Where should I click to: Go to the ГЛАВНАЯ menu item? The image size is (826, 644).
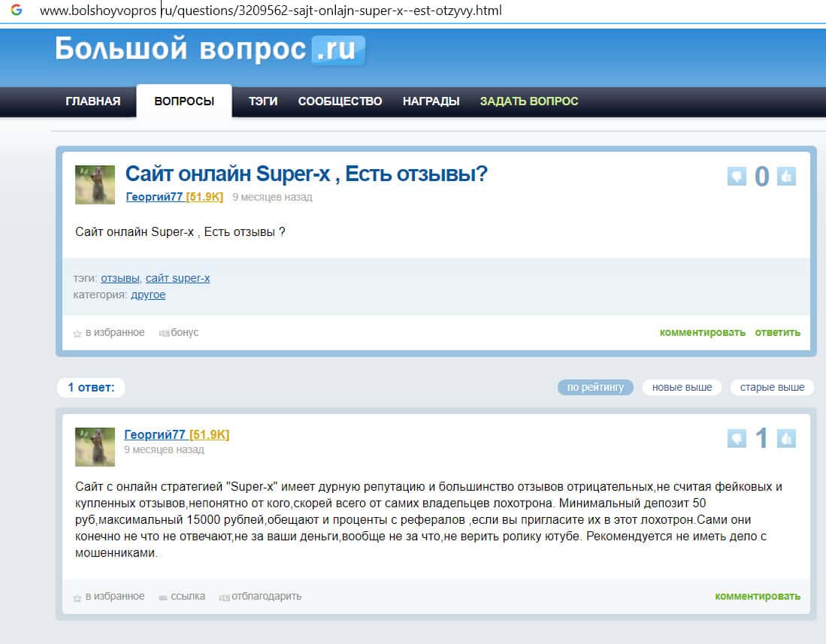tap(93, 101)
